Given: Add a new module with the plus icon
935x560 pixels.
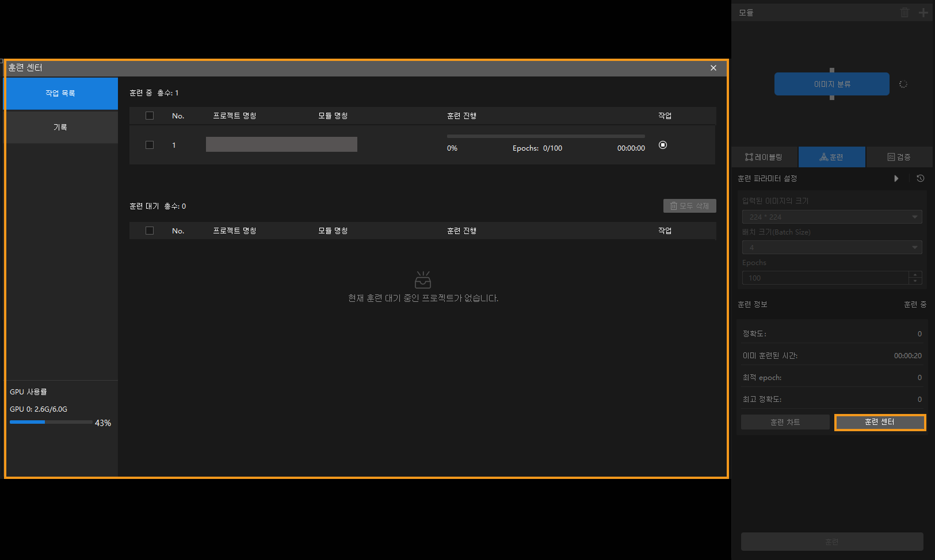Looking at the screenshot, I should pyautogui.click(x=923, y=12).
